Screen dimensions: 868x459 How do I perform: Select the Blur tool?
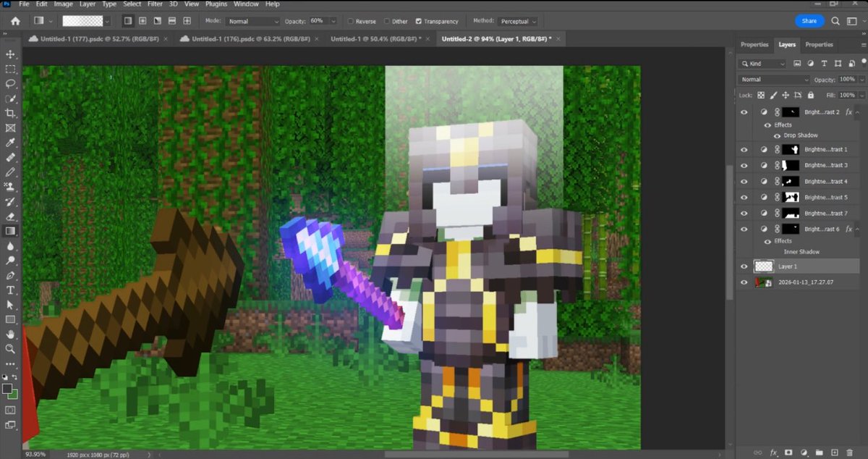tap(10, 246)
